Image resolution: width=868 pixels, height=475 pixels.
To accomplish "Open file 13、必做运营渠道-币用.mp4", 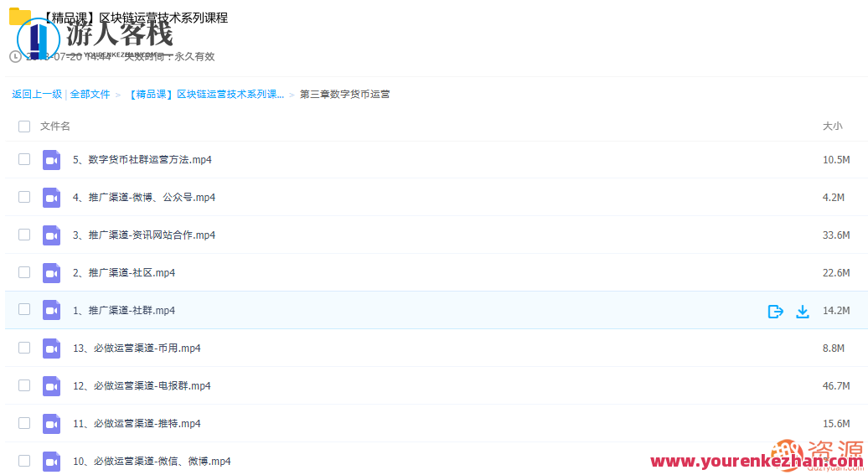I will click(x=137, y=348).
